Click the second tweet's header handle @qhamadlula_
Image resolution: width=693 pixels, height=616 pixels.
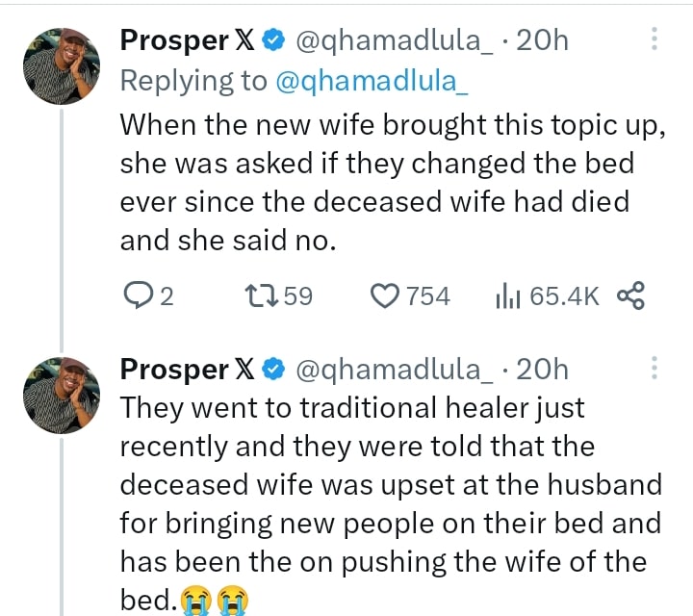point(398,370)
